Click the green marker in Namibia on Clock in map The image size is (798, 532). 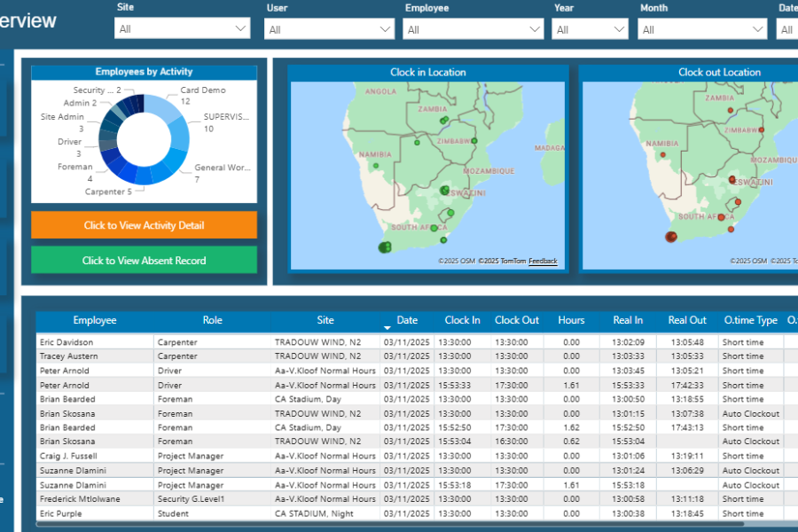tap(375, 165)
